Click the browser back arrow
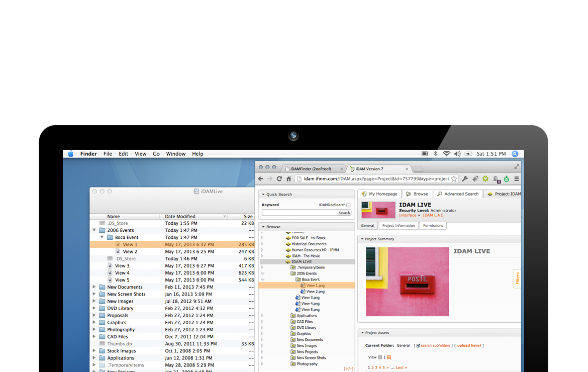Image resolution: width=588 pixels, height=372 pixels. point(261,179)
